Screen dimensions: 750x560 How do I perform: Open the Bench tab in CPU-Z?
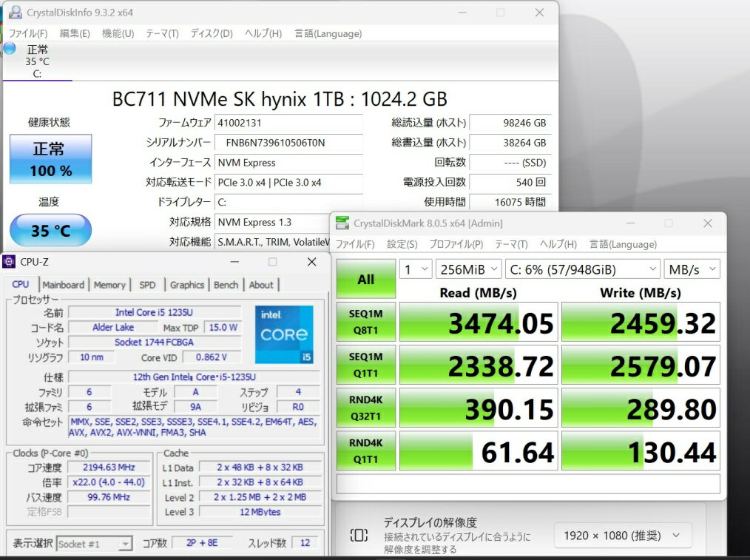tap(226, 285)
